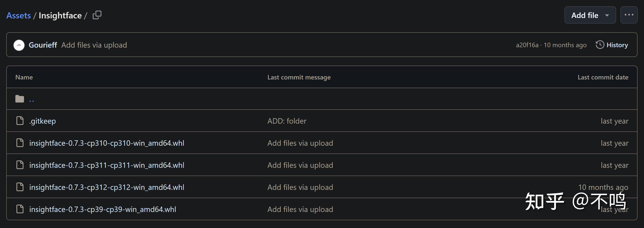Navigate to the Assets breadcrumb
This screenshot has height=228, width=644.
(19, 16)
